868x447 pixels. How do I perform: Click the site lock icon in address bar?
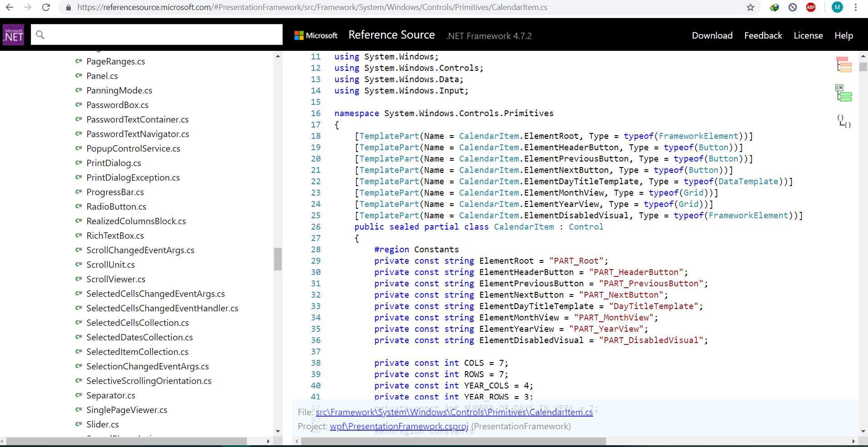[x=68, y=8]
